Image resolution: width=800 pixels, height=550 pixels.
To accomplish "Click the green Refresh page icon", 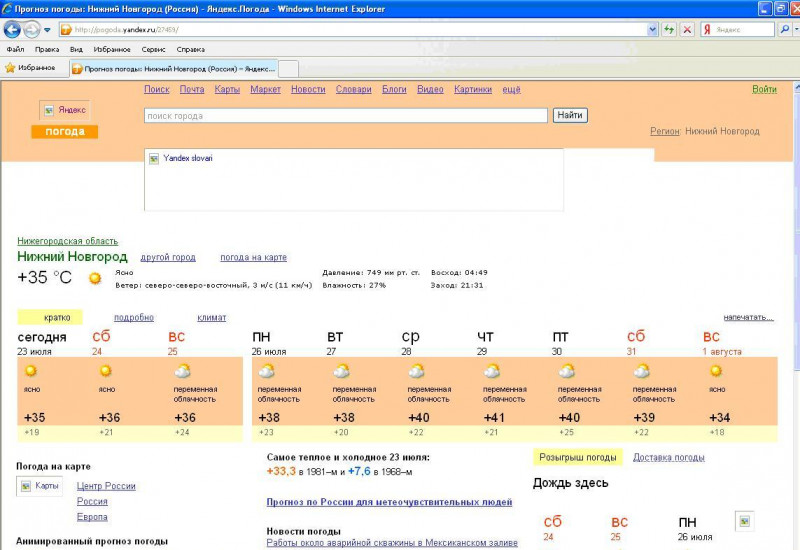I will click(668, 30).
